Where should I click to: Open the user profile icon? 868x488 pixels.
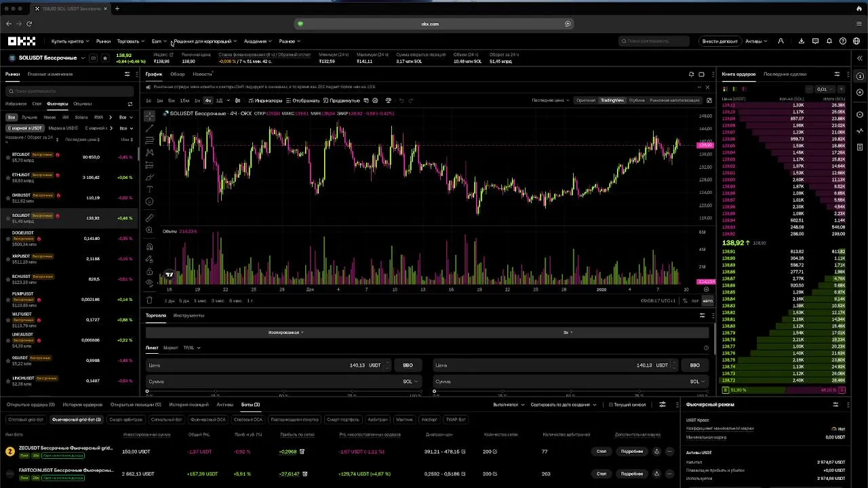click(781, 41)
